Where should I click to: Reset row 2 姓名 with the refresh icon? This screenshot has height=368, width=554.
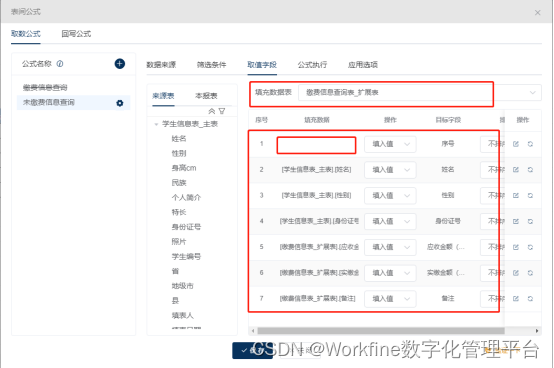tap(530, 170)
